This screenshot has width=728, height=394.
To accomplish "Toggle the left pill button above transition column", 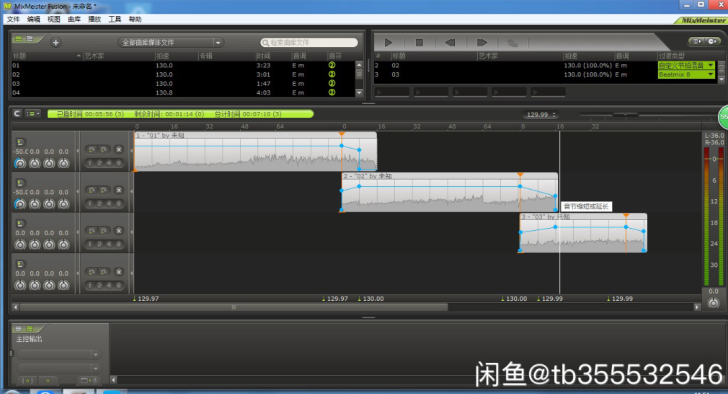I will click(698, 41).
